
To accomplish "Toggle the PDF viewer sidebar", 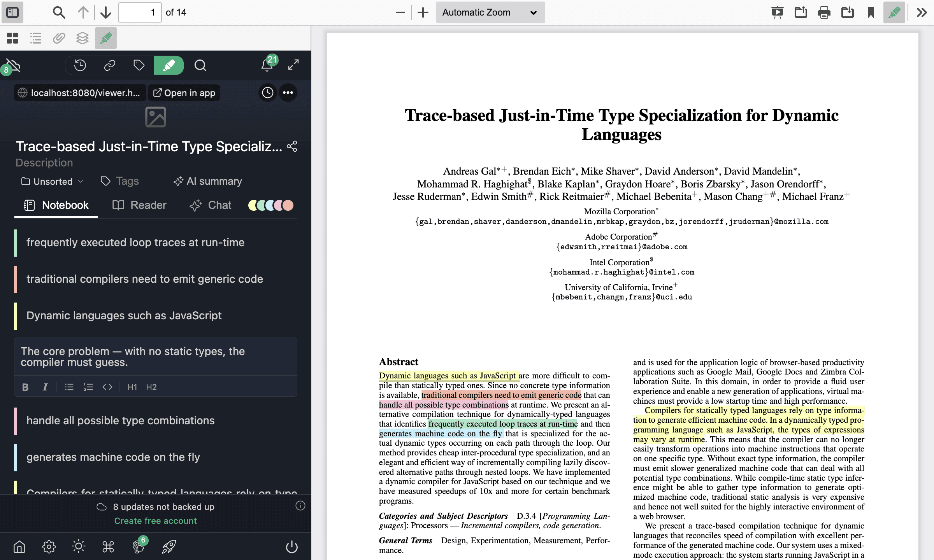I will tap(12, 12).
